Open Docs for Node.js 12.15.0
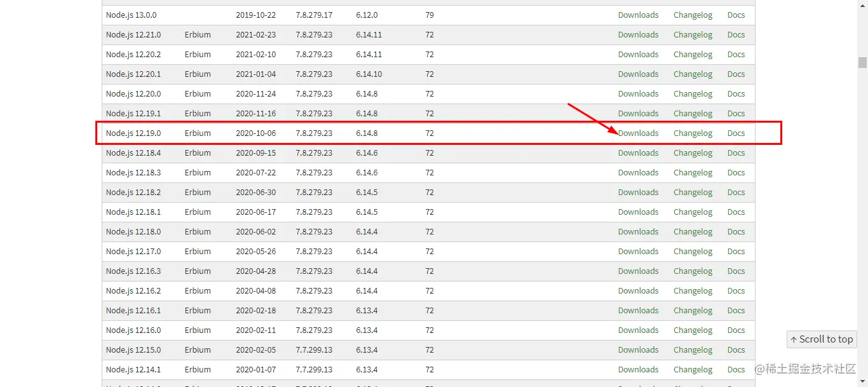This screenshot has height=387, width=868. coord(736,350)
